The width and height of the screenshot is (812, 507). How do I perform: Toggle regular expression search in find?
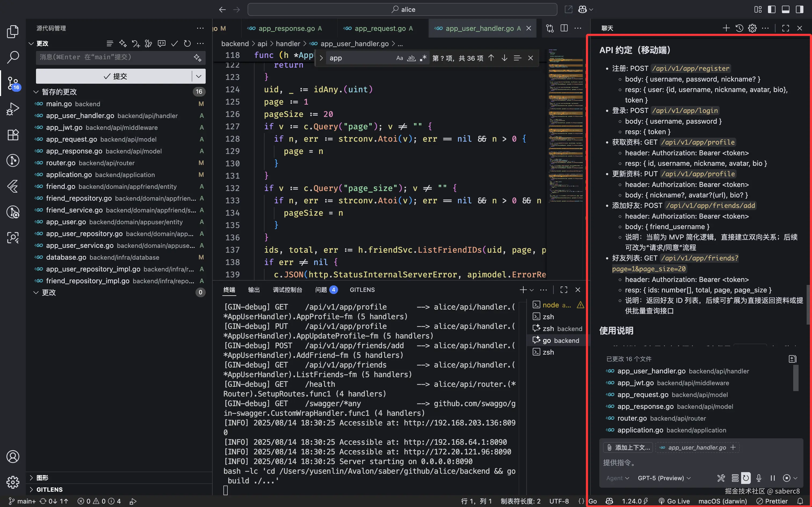pos(423,58)
